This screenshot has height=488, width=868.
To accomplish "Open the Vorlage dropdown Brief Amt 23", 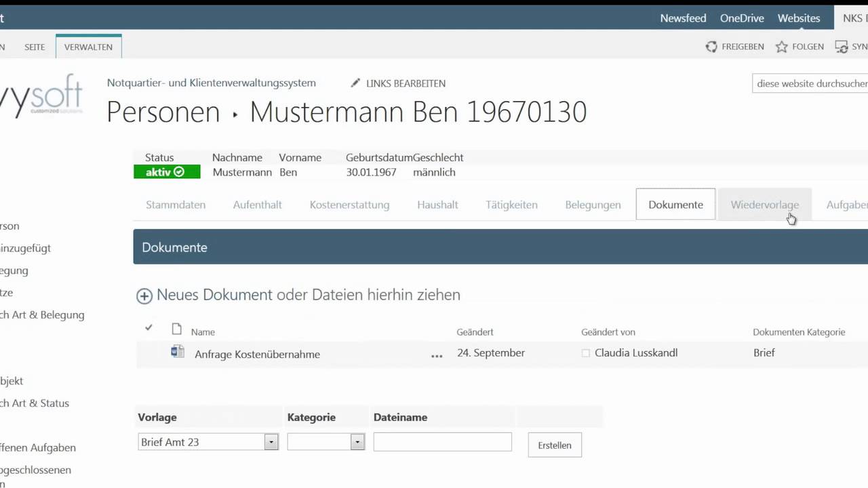I will point(271,442).
